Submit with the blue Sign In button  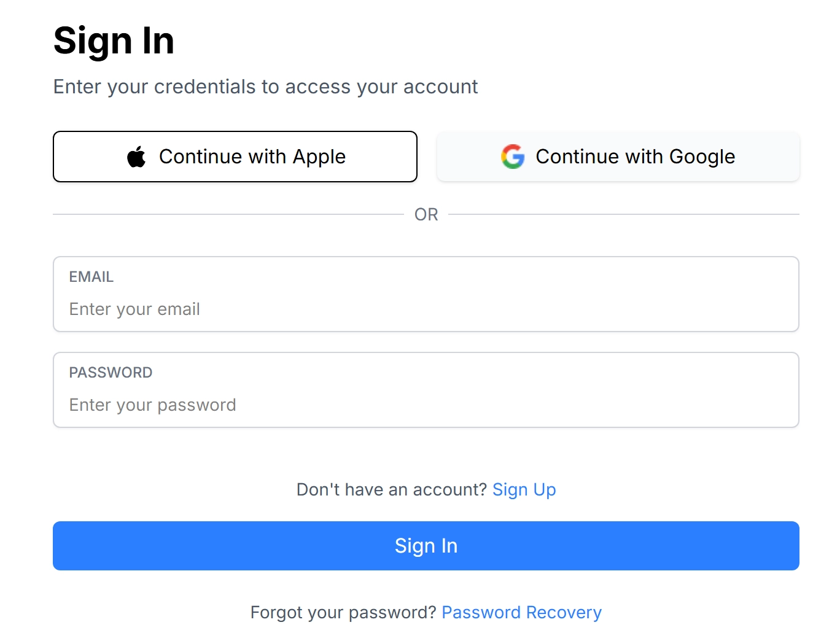426,546
